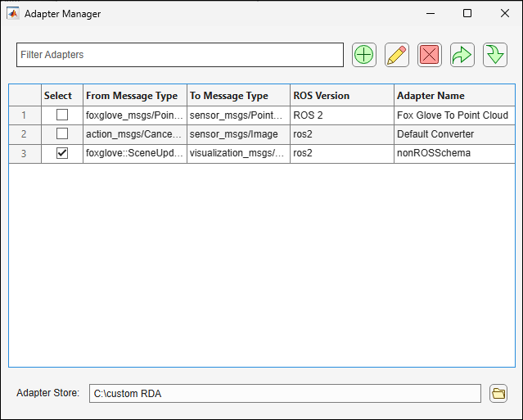Select the Fox Glove To Point Cloud name cell
The height and width of the screenshot is (420, 523).
point(454,115)
